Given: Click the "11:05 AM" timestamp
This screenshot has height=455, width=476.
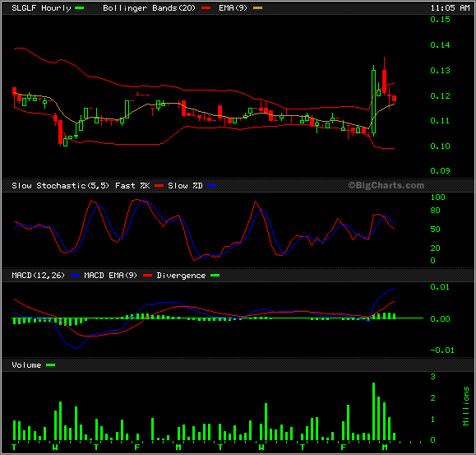Looking at the screenshot, I should point(451,8).
